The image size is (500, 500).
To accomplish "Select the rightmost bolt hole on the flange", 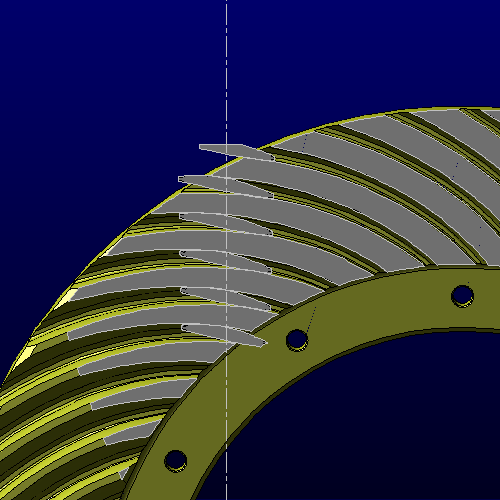I will coord(462,296).
